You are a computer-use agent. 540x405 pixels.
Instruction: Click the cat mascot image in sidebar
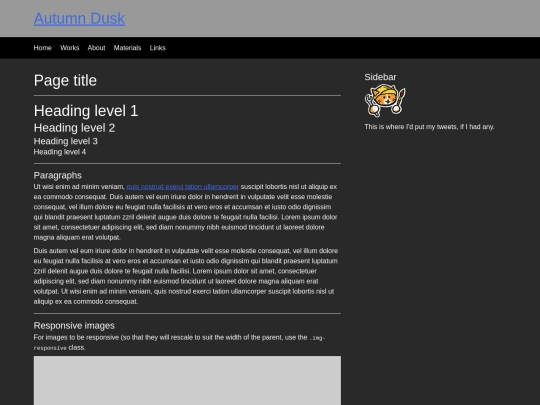coord(385,101)
